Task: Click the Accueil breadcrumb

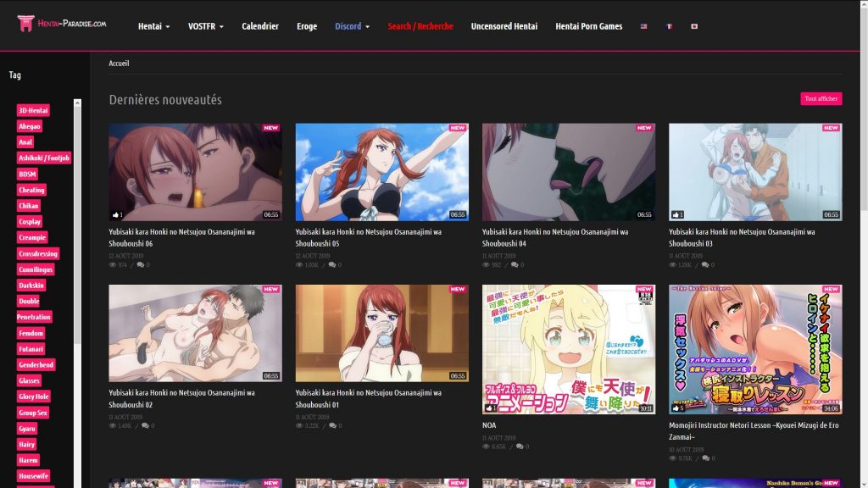Action: click(119, 63)
